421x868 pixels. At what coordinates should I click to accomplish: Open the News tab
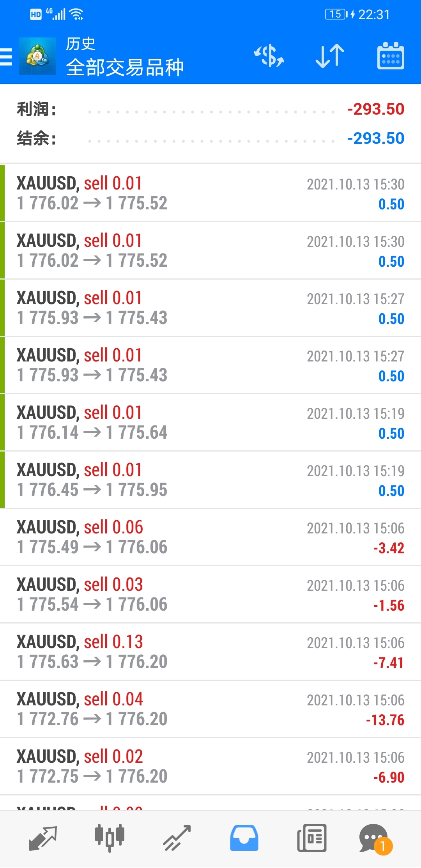click(311, 838)
